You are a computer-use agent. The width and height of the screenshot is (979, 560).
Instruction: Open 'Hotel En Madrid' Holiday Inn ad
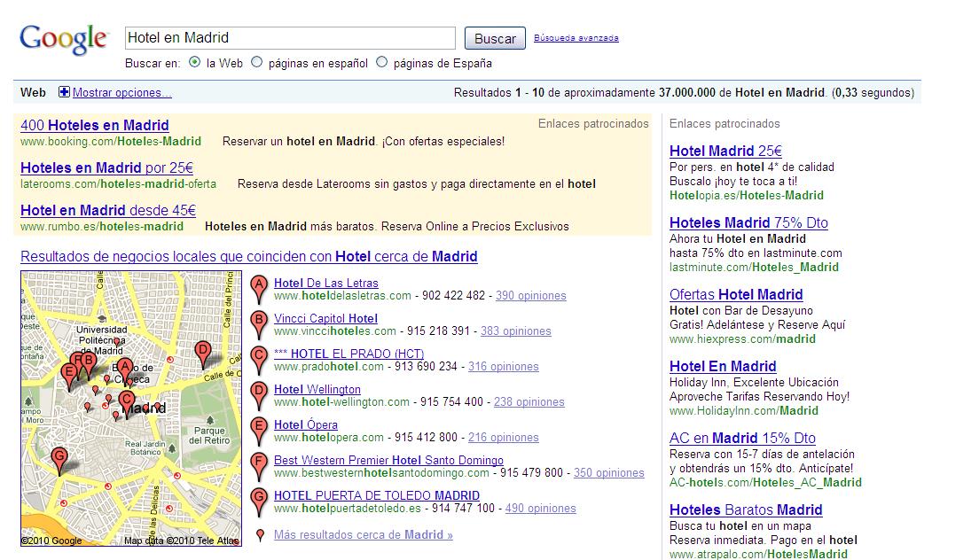coord(723,366)
